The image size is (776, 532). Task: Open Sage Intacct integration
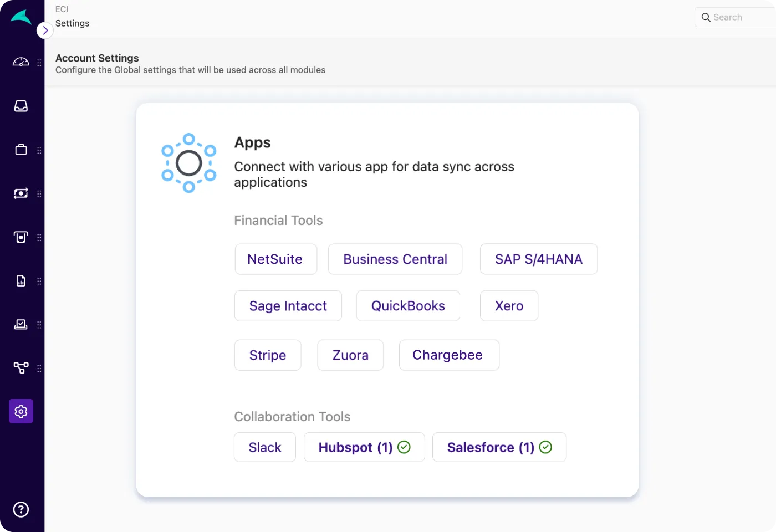288,306
